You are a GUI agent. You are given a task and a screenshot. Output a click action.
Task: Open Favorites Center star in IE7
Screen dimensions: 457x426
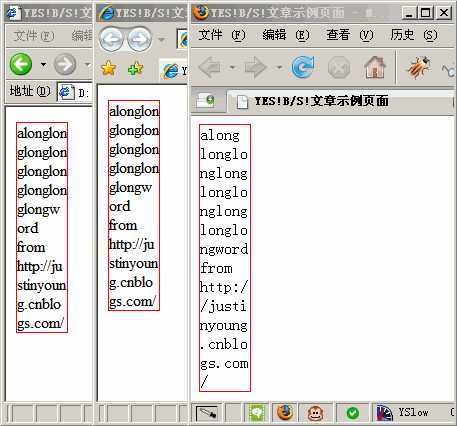(x=108, y=69)
